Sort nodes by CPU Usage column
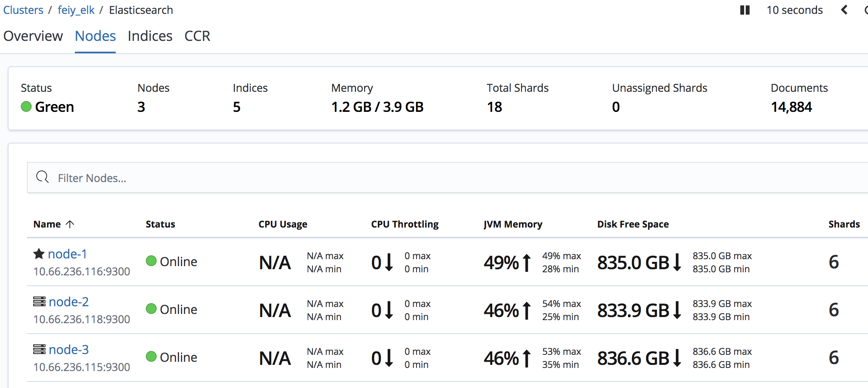This screenshot has width=868, height=388. click(283, 224)
